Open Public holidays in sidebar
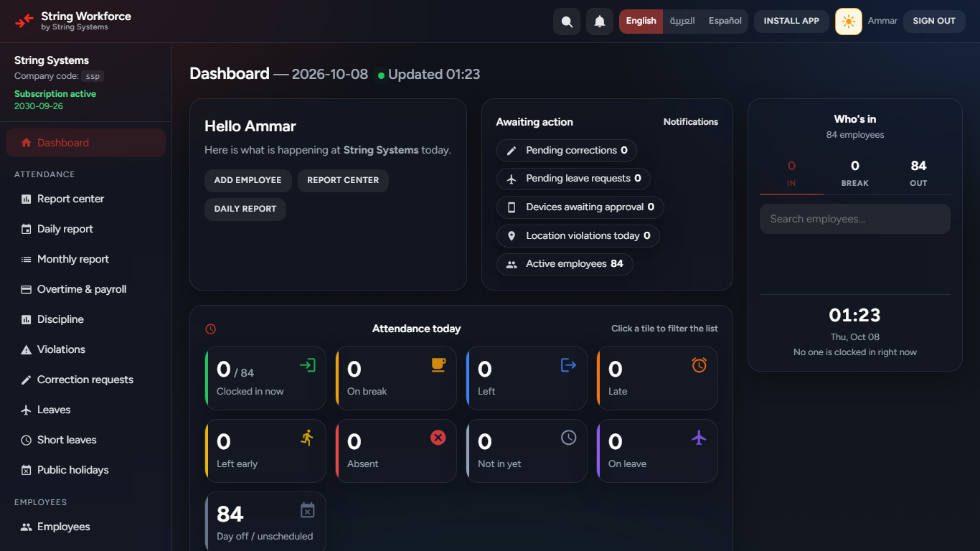The width and height of the screenshot is (980, 551). (x=85, y=470)
